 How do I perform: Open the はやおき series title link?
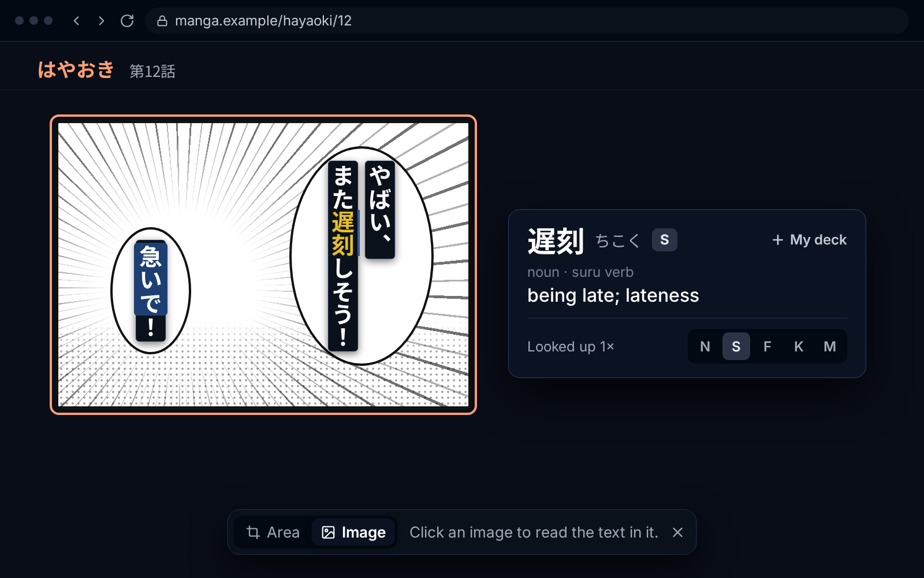click(76, 70)
